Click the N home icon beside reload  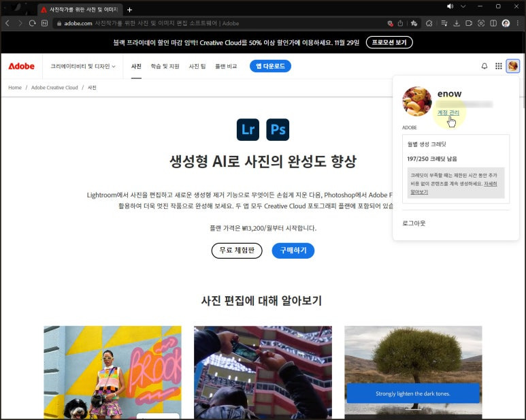pyautogui.click(x=45, y=23)
